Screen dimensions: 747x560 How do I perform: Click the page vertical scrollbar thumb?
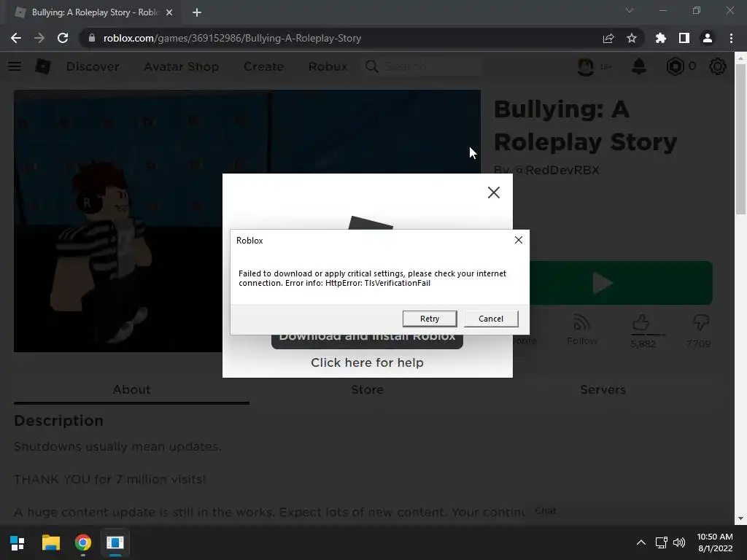(x=740, y=138)
